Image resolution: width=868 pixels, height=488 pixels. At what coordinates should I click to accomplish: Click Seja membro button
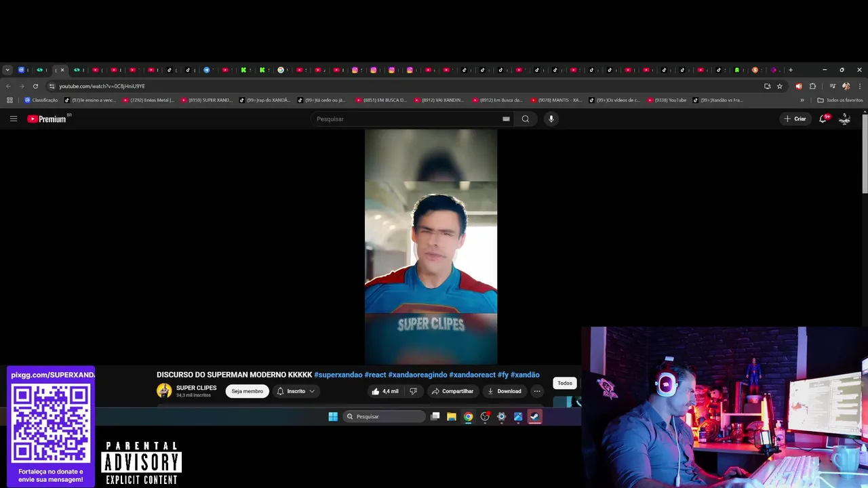(247, 391)
